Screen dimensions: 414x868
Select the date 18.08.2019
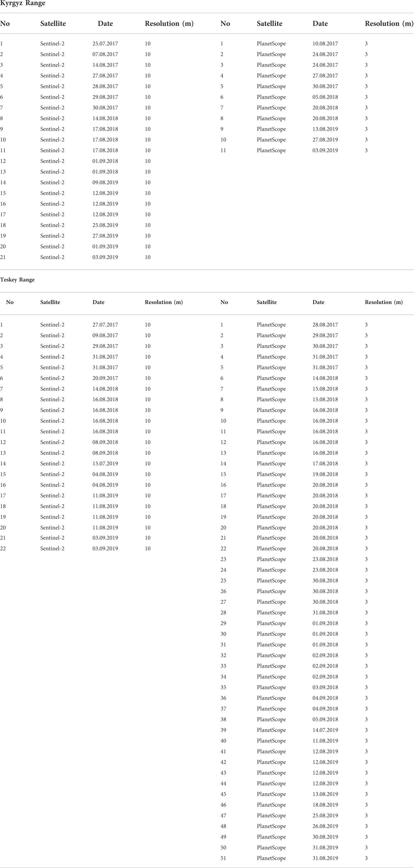click(x=325, y=805)
